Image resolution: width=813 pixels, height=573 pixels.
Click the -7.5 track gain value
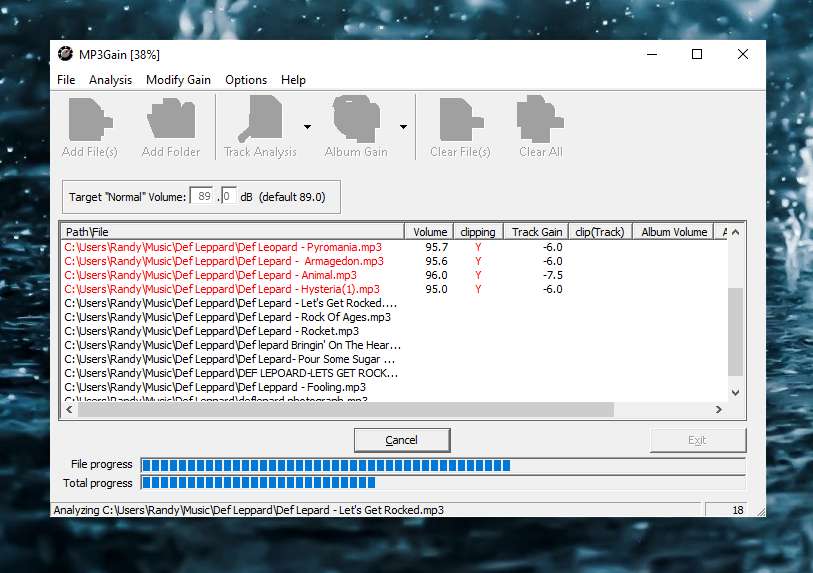(x=553, y=275)
